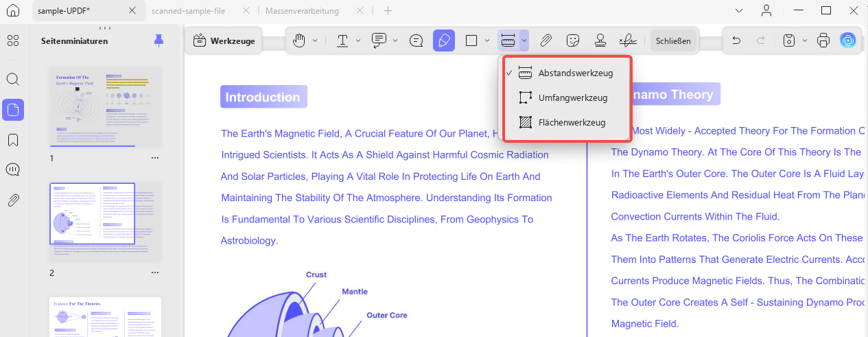The width and height of the screenshot is (868, 337).
Task: Select the text comment tool
Action: point(379,40)
